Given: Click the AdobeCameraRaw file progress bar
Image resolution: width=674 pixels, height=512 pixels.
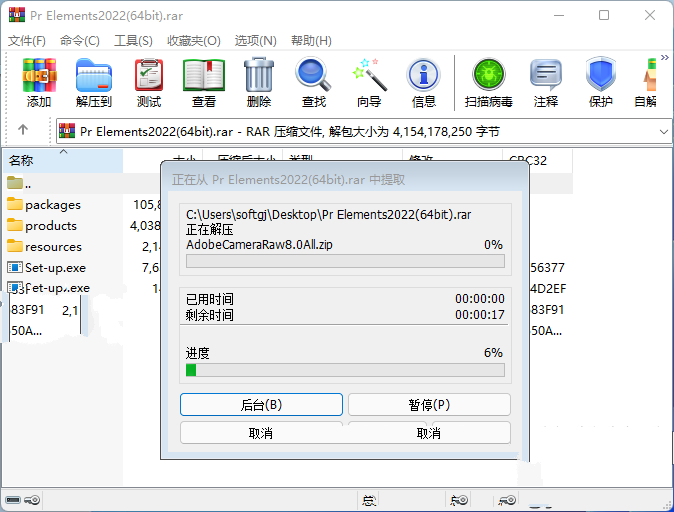Looking at the screenshot, I should 345,261.
